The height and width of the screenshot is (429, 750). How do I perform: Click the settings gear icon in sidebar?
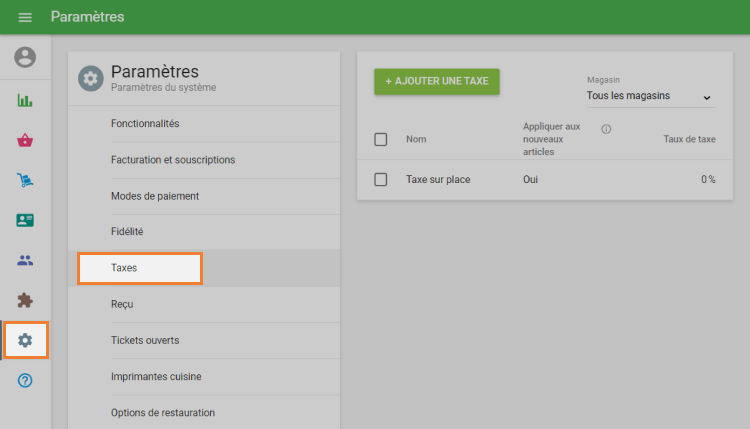(25, 341)
